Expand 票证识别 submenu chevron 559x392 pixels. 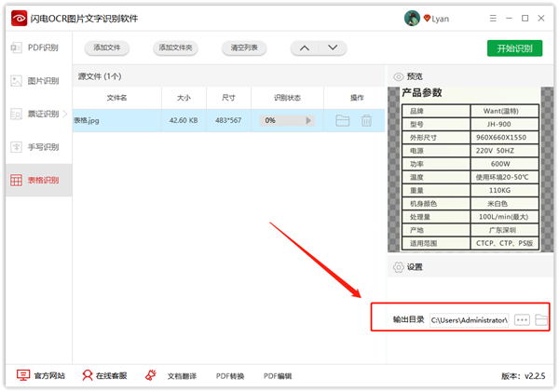(65, 114)
